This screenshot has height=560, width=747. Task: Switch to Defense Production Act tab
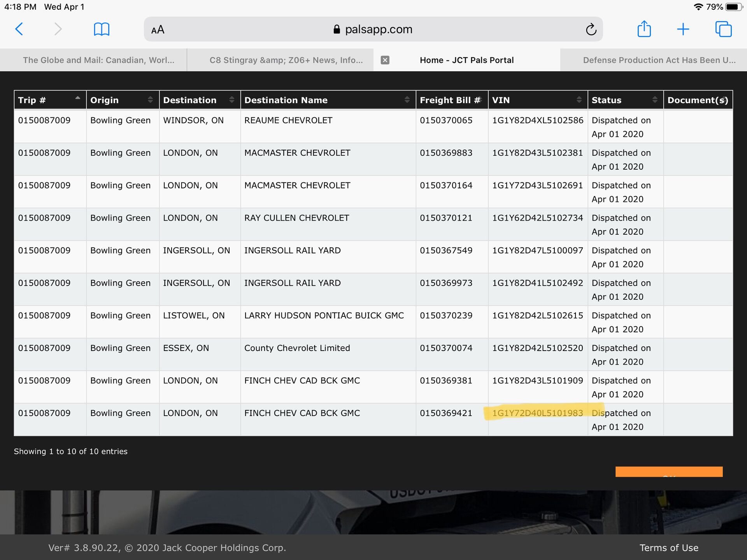pyautogui.click(x=659, y=60)
